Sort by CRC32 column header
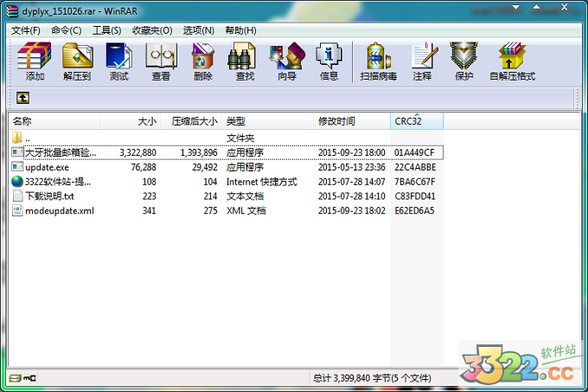This screenshot has height=392, width=588. [x=417, y=121]
